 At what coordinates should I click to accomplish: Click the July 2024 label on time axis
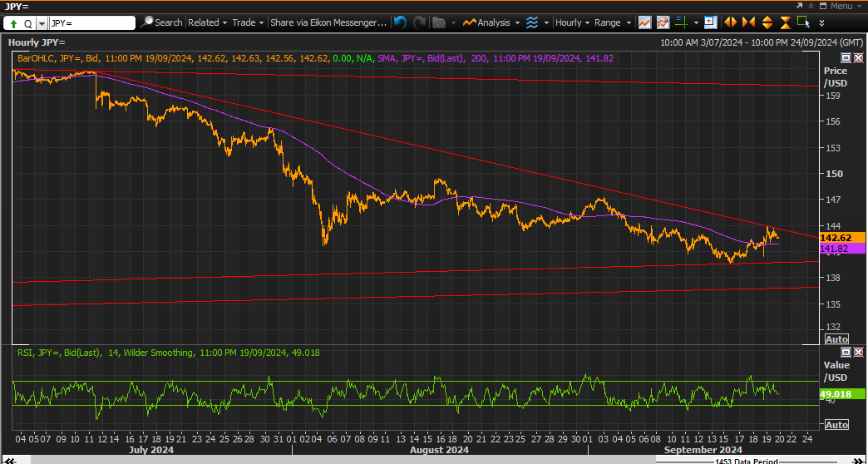150,450
